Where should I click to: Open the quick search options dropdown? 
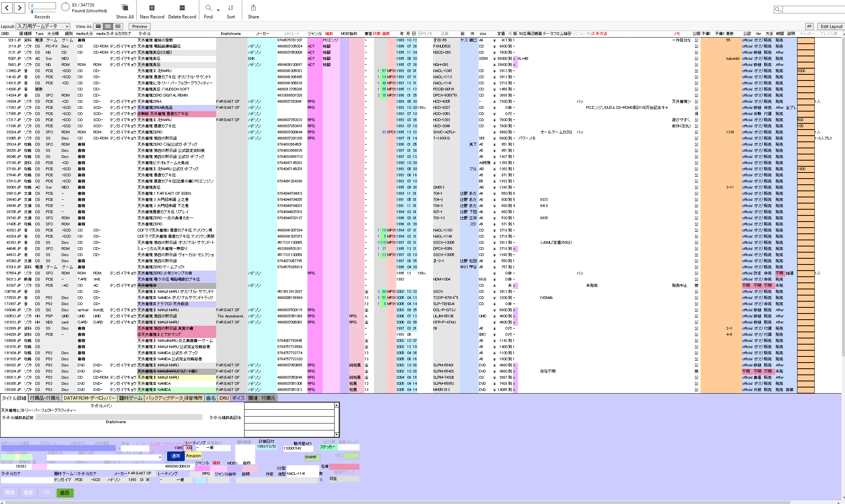pos(778,10)
